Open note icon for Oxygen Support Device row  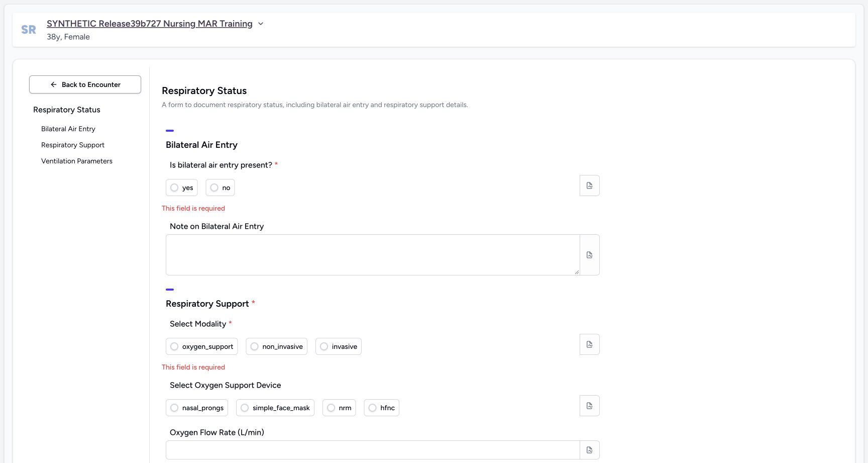click(x=590, y=406)
